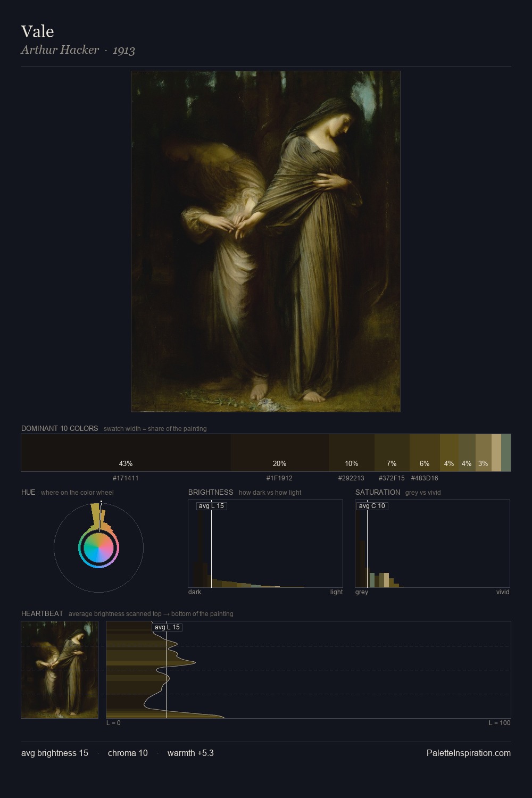The height and width of the screenshot is (798, 532).
Task: Click the 'Arthur Hacker · 1913' subtitle
Action: [78, 50]
